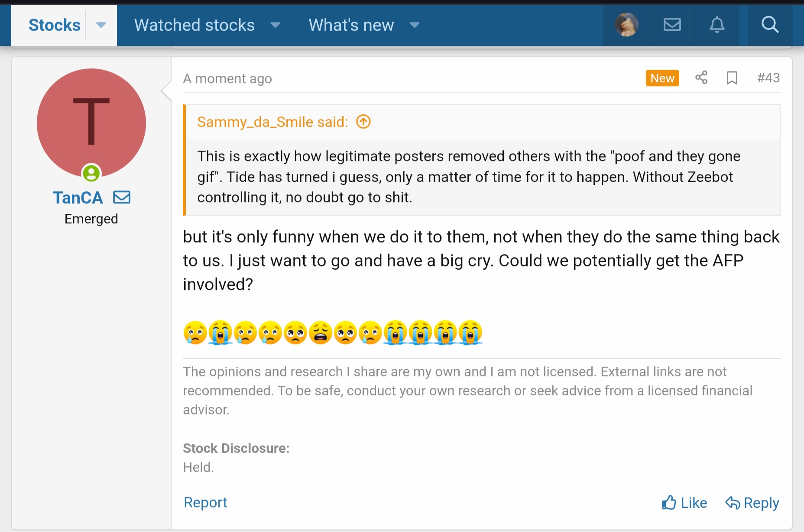Bookmark this post
This screenshot has width=804, height=532.
tap(732, 78)
